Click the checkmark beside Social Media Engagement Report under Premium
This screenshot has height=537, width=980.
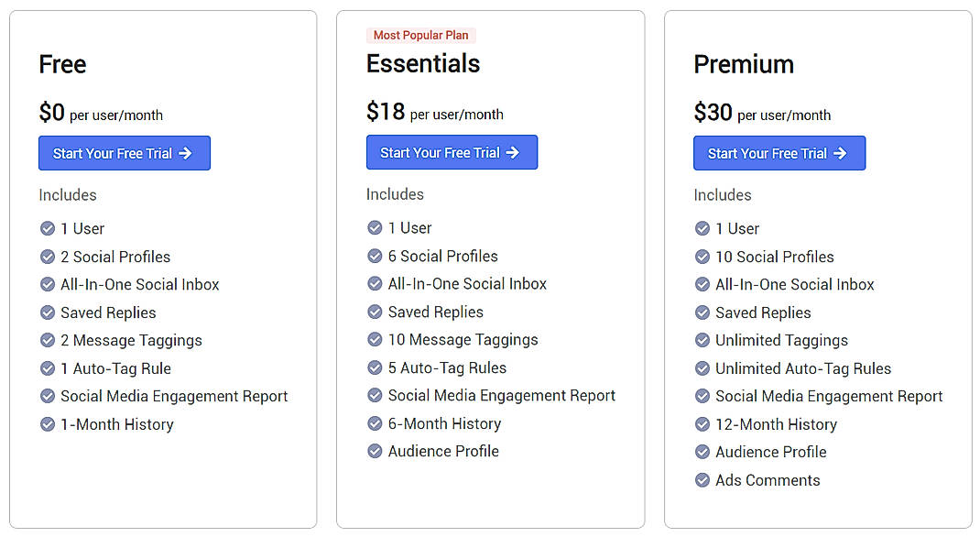click(x=702, y=396)
